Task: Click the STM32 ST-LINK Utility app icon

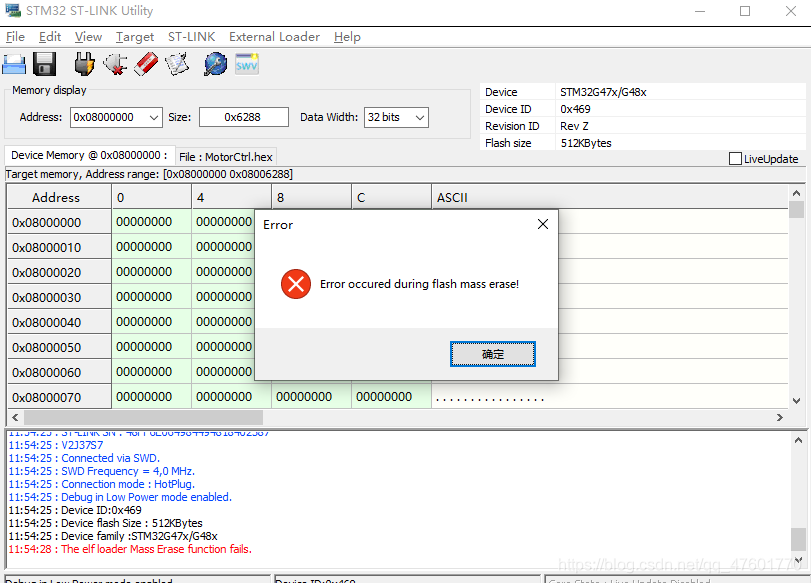Action: [x=13, y=10]
